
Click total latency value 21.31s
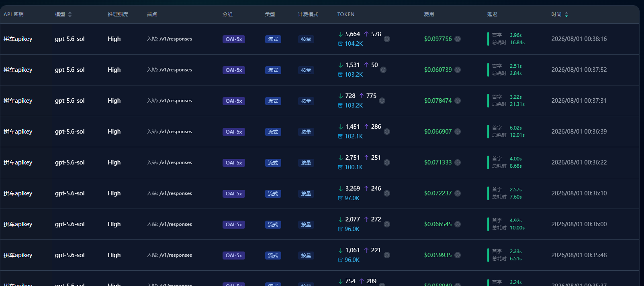tap(517, 104)
